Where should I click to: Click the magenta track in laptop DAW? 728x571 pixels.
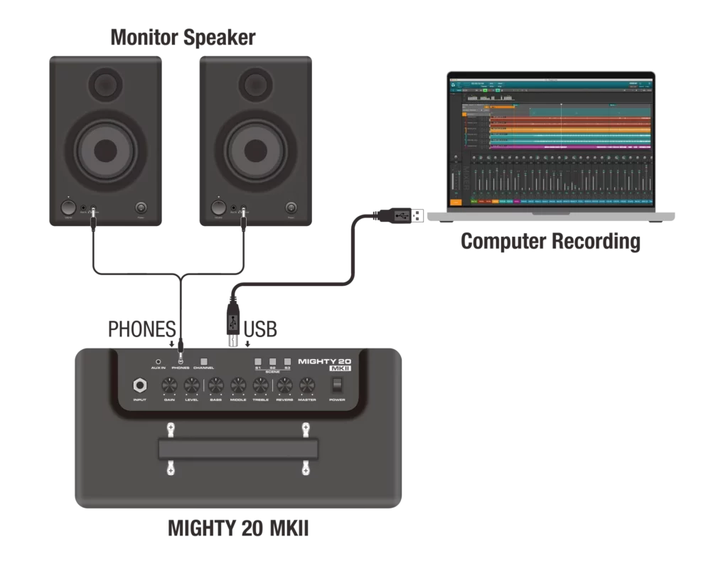(x=570, y=148)
